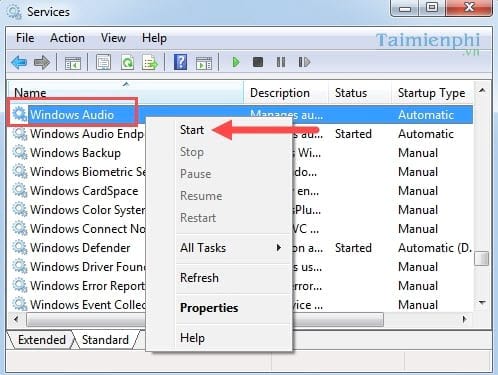Open the File menu

[x=25, y=38]
